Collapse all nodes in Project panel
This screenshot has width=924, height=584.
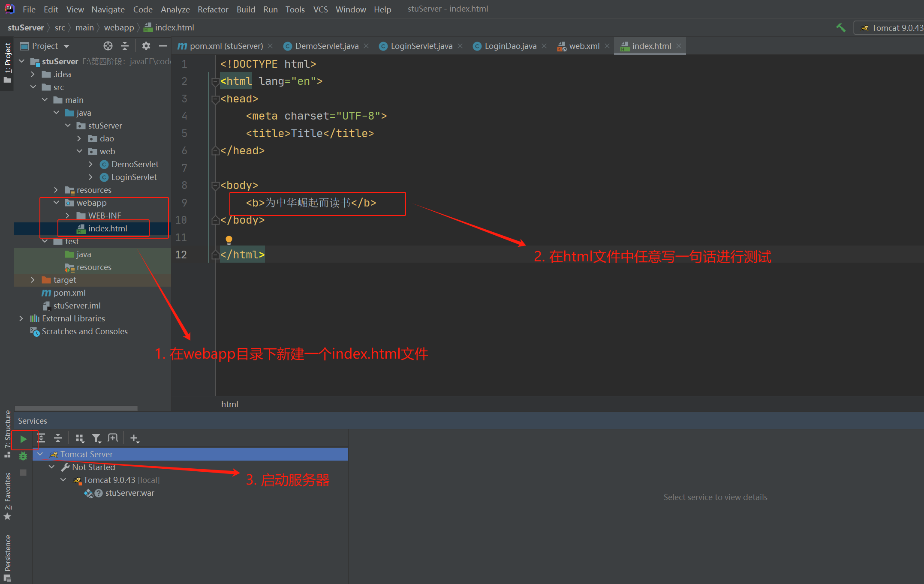click(x=125, y=46)
